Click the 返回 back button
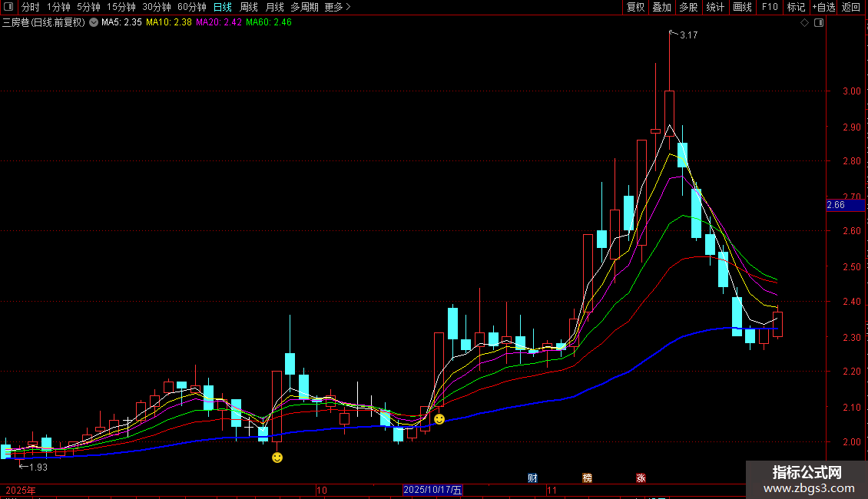This screenshot has width=868, height=499. (x=851, y=7)
